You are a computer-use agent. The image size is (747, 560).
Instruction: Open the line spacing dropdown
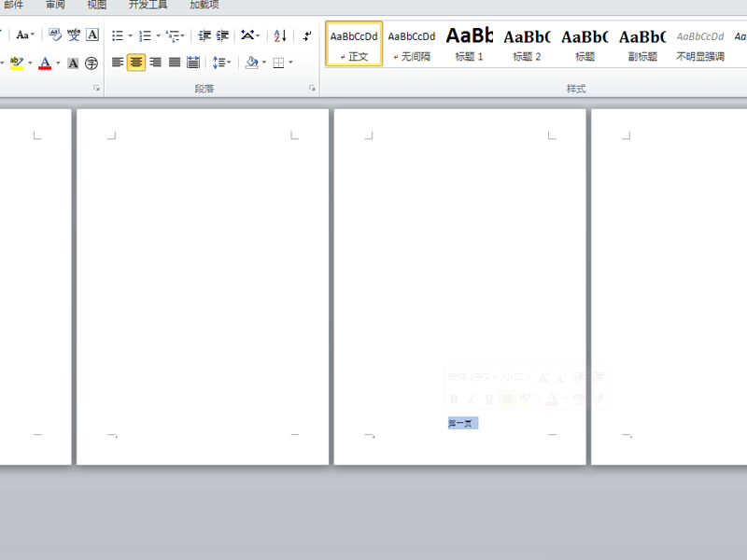click(x=221, y=63)
